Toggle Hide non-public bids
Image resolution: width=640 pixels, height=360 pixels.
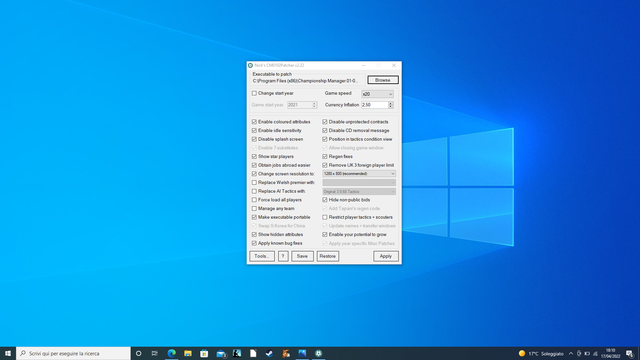pyautogui.click(x=325, y=200)
